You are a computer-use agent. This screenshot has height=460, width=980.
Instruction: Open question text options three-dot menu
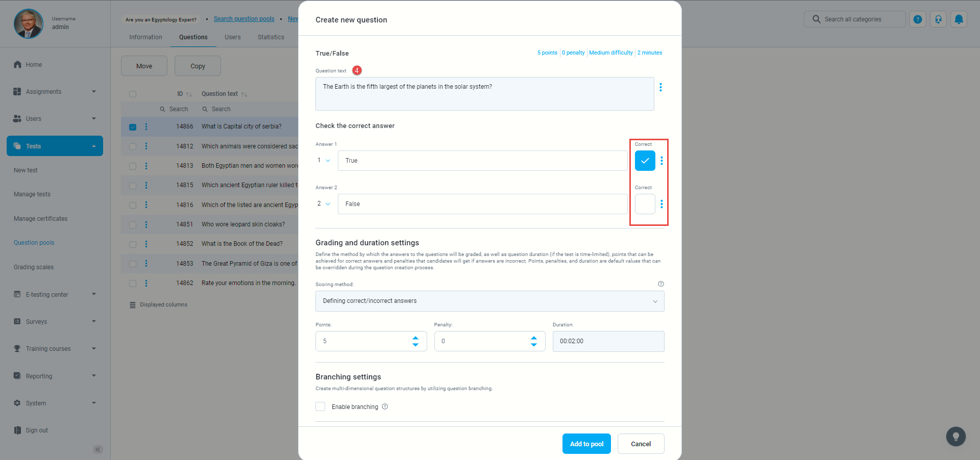coord(660,87)
